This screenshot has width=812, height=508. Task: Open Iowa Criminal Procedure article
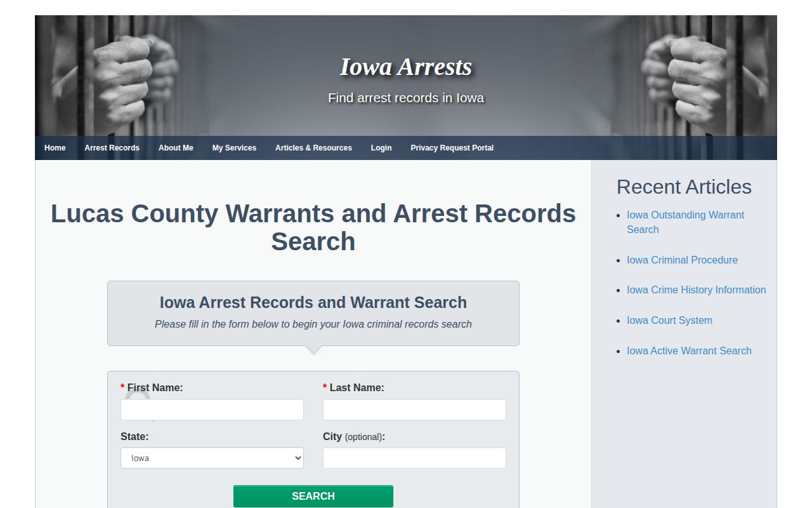[x=682, y=260]
